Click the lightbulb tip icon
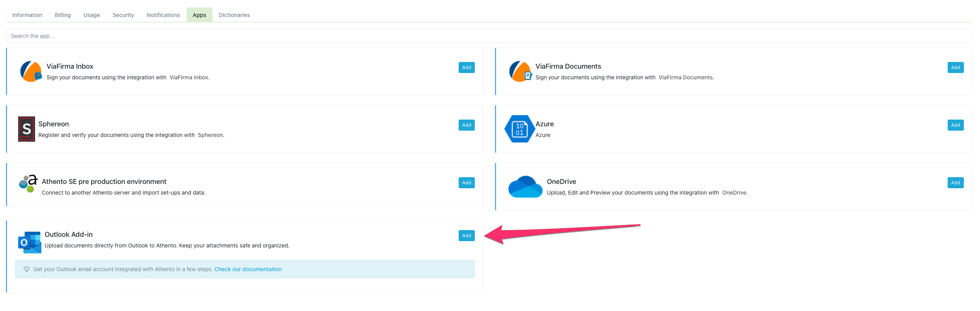This screenshot has width=980, height=311. pos(27,269)
